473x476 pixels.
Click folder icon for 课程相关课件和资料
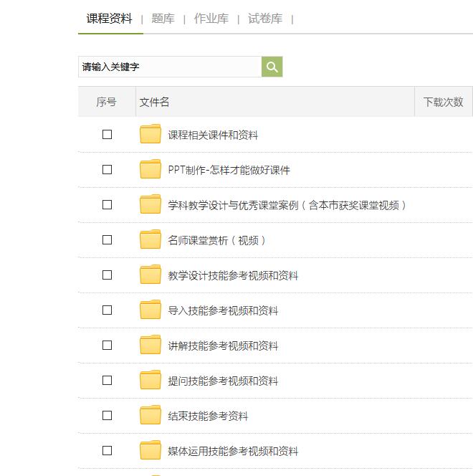click(150, 134)
